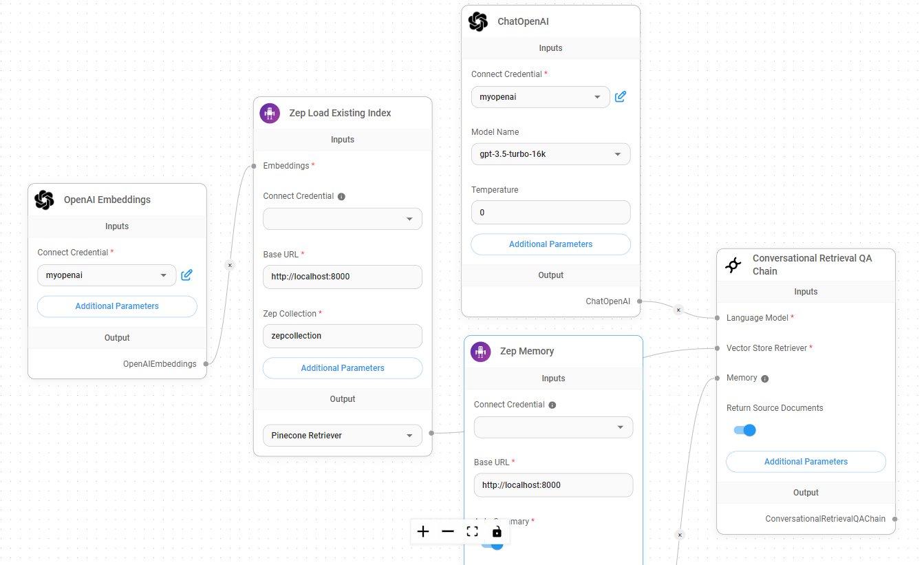Select the OpenAI Embeddings node title

pyautogui.click(x=107, y=200)
